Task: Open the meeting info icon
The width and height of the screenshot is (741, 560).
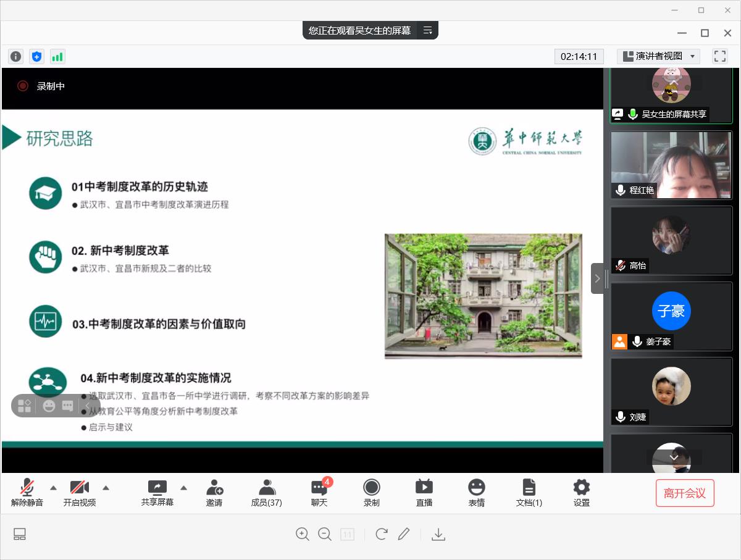Action: click(15, 57)
